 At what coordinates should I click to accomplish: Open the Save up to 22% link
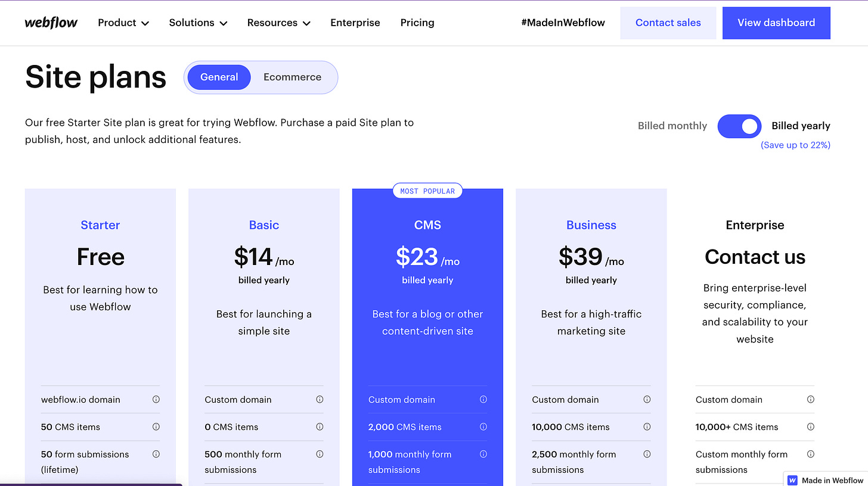(x=795, y=145)
